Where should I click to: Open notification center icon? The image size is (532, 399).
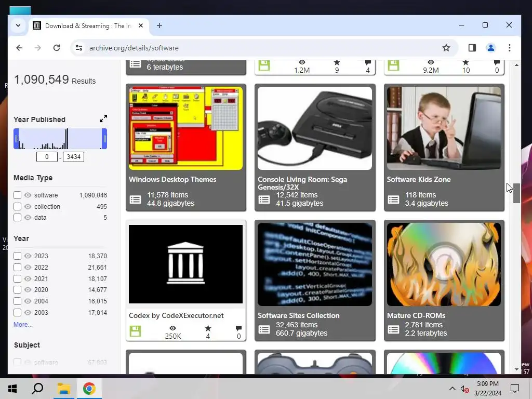[515, 389]
